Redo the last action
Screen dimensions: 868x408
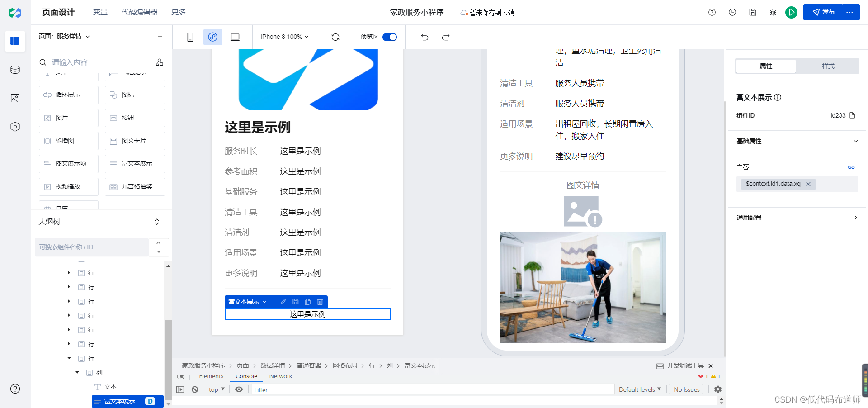[x=446, y=37]
